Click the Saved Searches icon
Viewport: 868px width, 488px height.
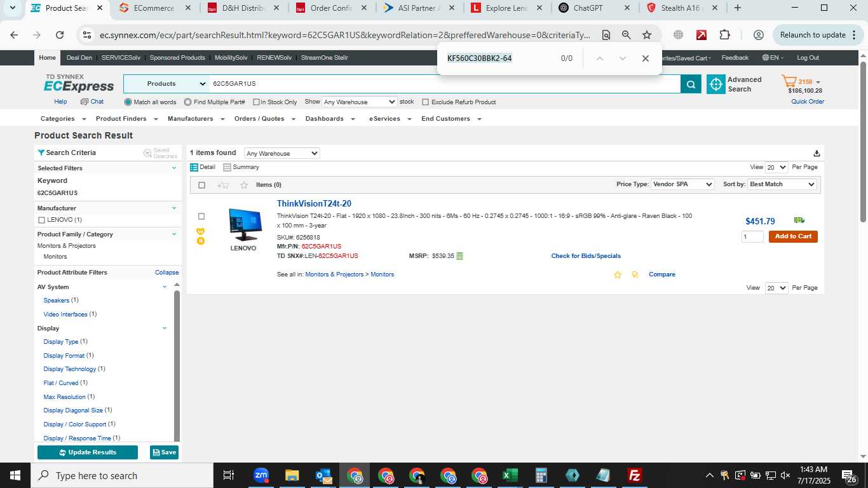pos(147,153)
